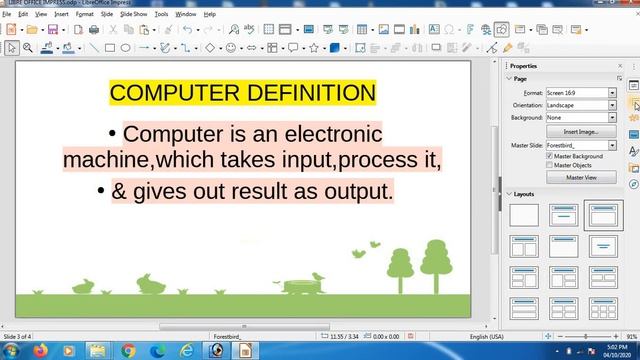
Task: Select the Ellipse shape tool
Action: pyautogui.click(x=126, y=48)
